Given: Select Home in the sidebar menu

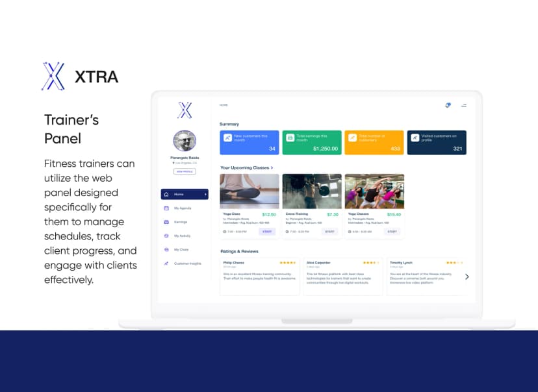Looking at the screenshot, I should click(x=185, y=194).
